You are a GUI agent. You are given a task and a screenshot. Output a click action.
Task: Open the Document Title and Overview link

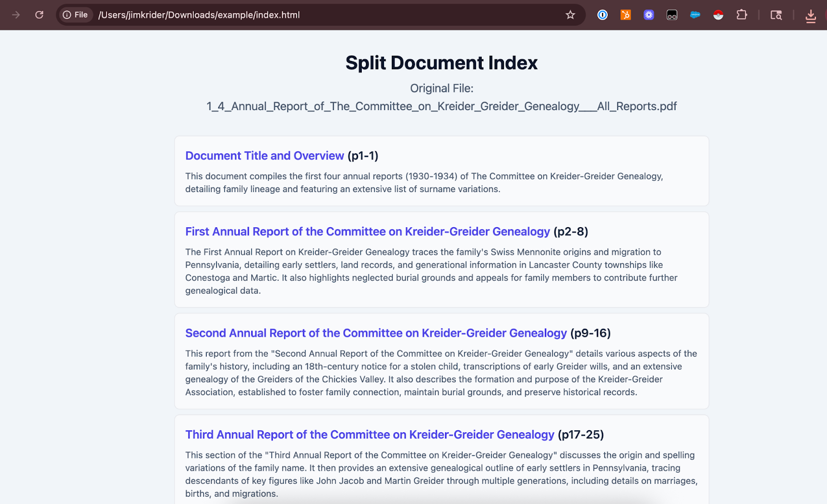(264, 156)
